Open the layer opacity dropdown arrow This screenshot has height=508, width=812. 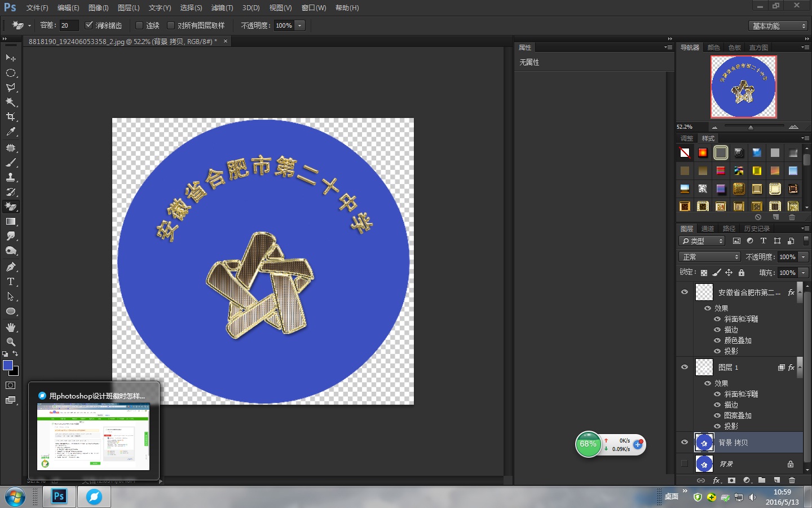(x=804, y=257)
